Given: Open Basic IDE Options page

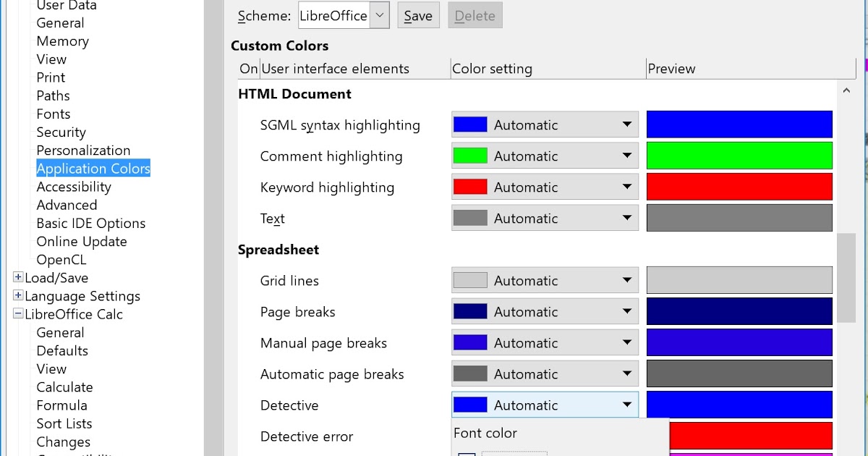Looking at the screenshot, I should [x=90, y=223].
